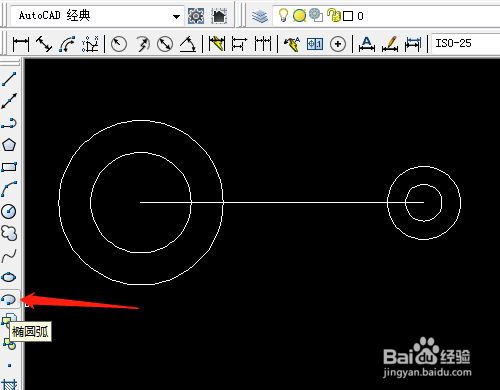Screen dimensions: 500x390
Task: Select the Spline tool
Action: (x=9, y=255)
